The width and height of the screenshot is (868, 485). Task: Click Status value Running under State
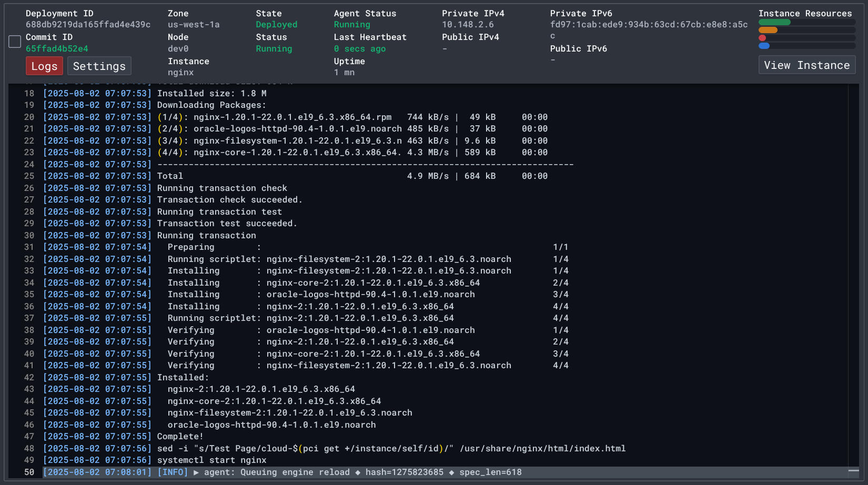point(274,49)
